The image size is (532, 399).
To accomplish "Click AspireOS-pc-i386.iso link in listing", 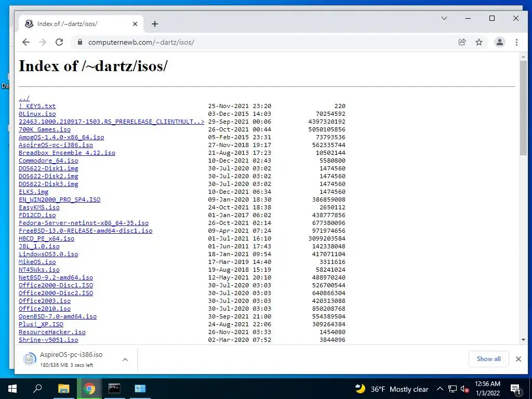I will [56, 145].
